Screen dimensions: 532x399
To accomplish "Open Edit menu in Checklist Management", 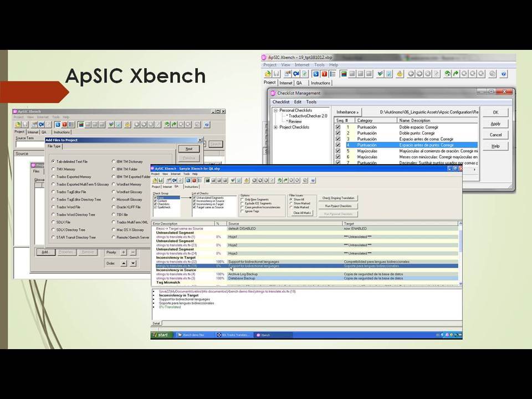I will coord(298,102).
